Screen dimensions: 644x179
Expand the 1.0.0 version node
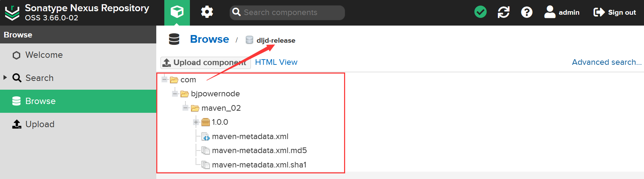196,122
